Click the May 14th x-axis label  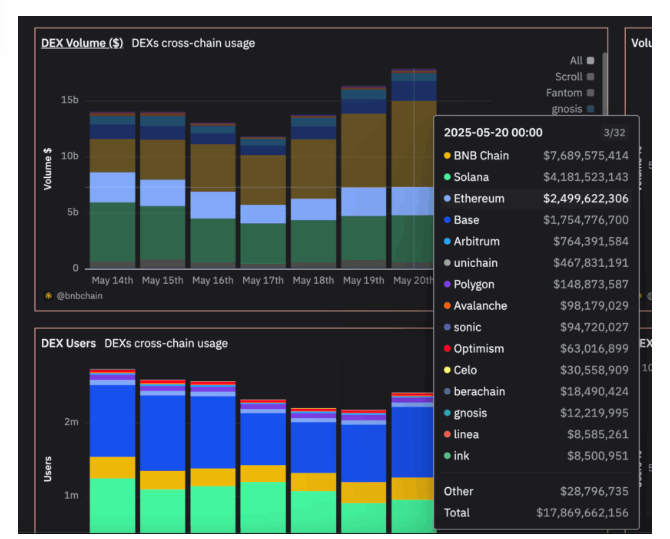click(112, 280)
